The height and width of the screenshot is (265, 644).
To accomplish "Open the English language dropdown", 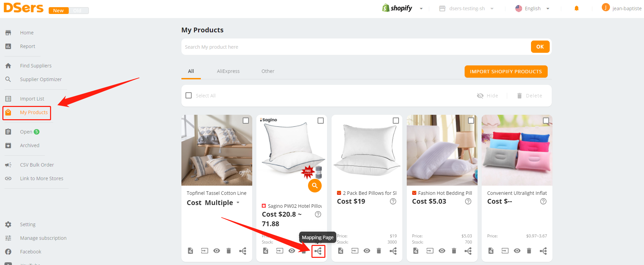I will tap(533, 9).
